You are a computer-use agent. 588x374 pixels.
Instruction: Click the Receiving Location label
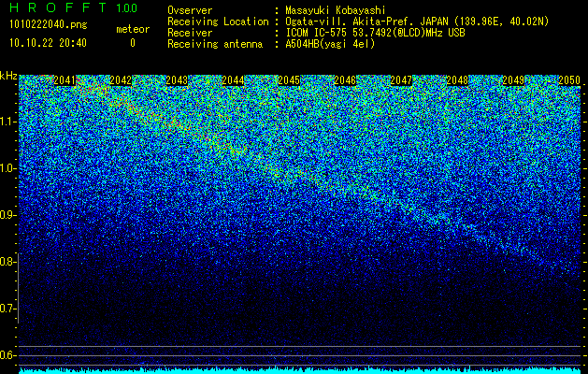[218, 22]
